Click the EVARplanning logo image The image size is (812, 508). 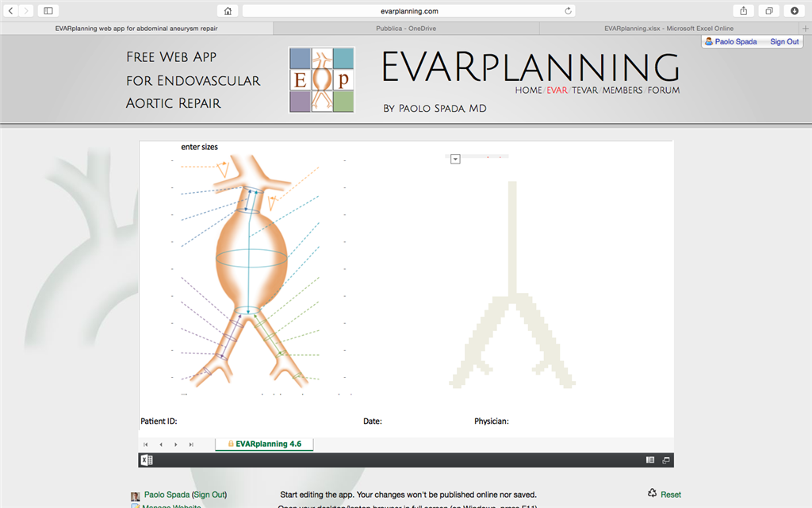click(321, 79)
